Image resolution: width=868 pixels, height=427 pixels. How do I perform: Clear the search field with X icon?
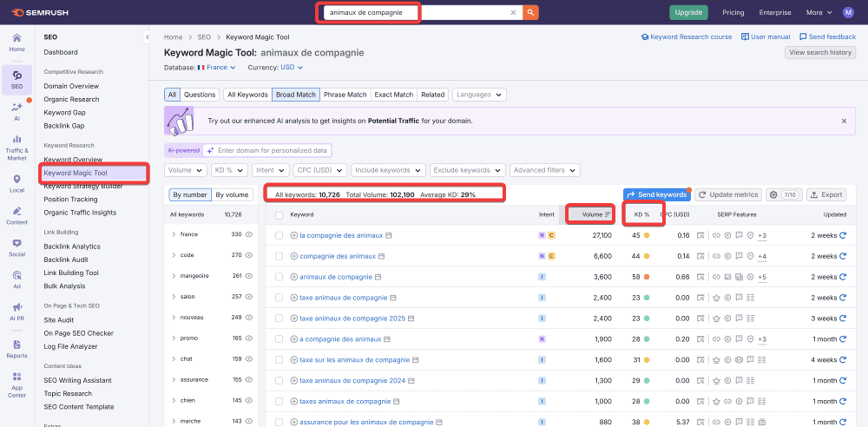coord(513,12)
